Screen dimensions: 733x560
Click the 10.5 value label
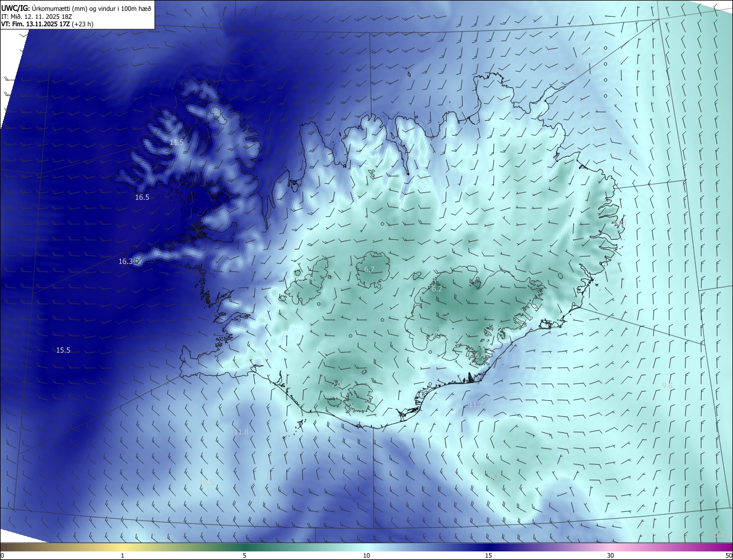(x=207, y=483)
